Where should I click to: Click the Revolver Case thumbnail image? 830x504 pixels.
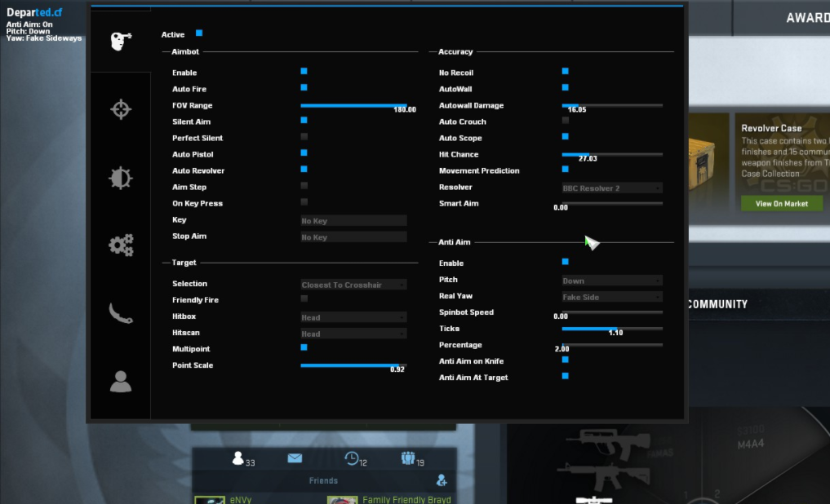[x=708, y=161]
